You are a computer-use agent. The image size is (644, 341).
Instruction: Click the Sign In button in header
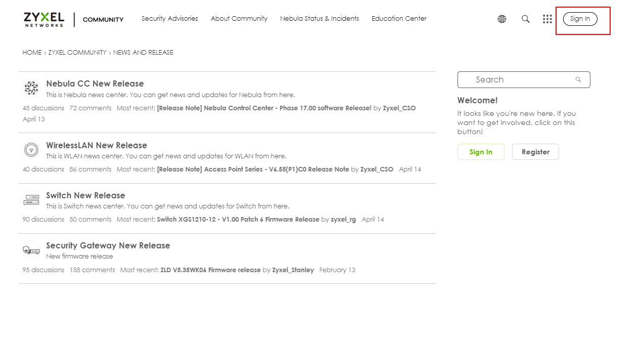pos(580,19)
